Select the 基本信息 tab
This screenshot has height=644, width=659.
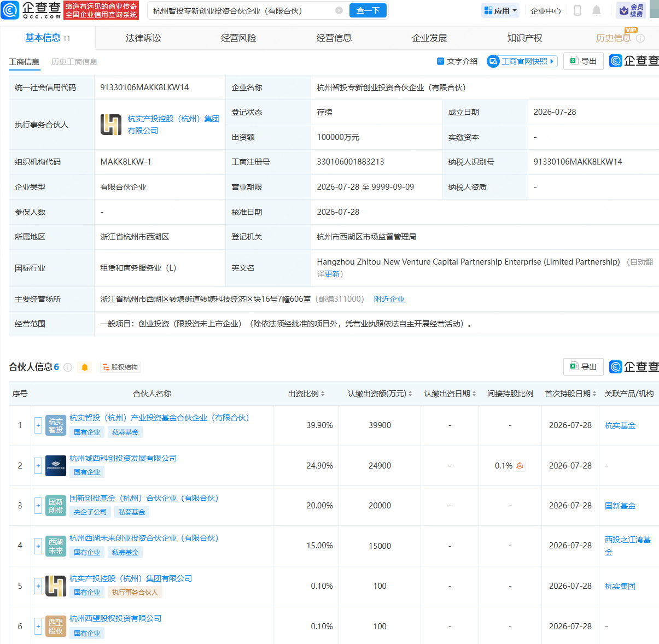pos(48,38)
